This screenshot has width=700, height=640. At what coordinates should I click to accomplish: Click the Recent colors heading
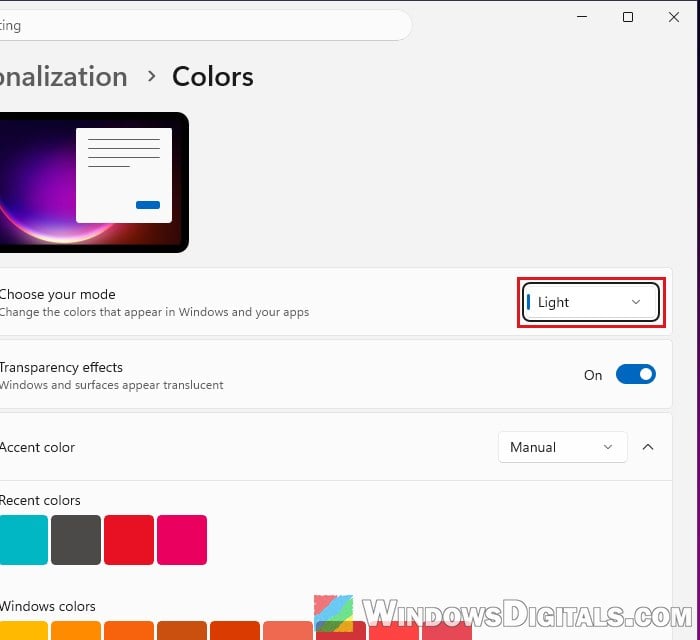pos(40,500)
